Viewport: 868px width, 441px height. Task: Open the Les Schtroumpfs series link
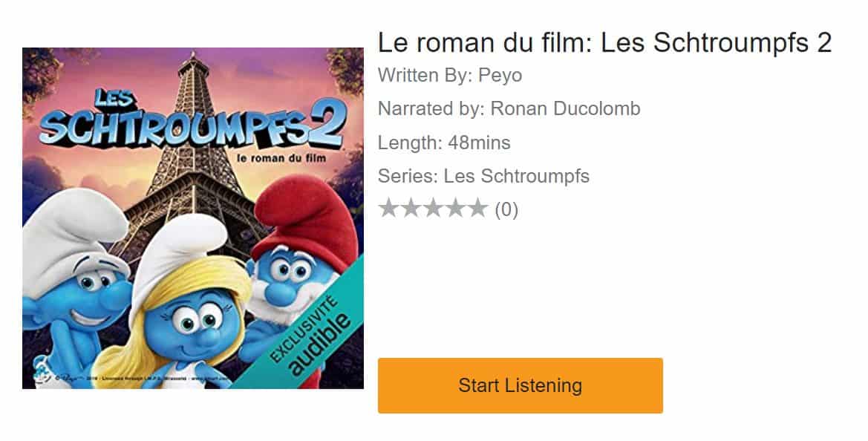[516, 176]
